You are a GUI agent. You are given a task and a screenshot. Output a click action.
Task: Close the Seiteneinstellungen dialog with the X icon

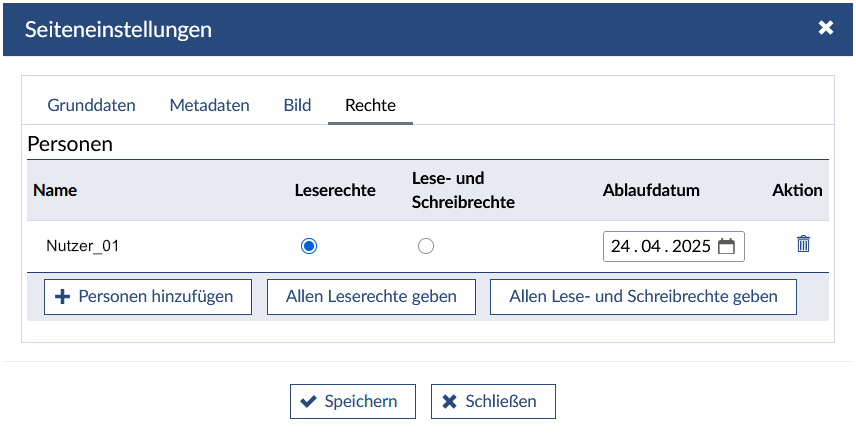pos(826,28)
